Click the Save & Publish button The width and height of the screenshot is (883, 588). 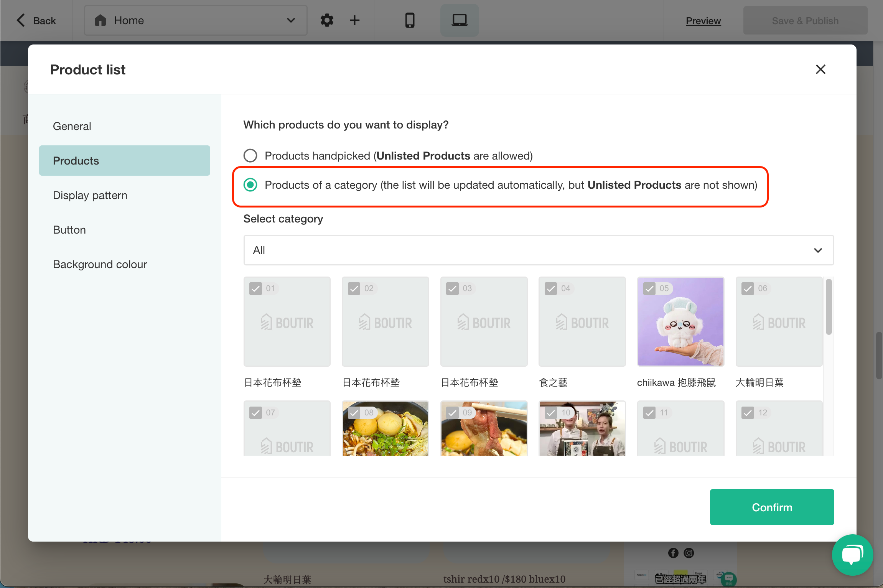point(805,21)
